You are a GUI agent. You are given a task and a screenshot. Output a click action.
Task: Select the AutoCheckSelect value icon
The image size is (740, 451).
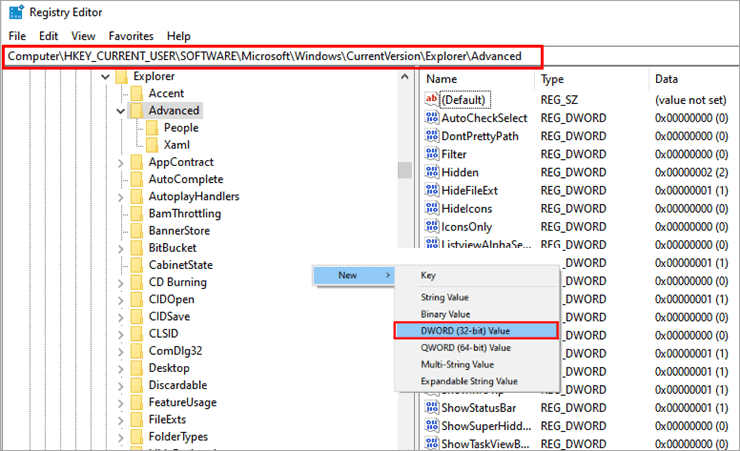tap(431, 117)
